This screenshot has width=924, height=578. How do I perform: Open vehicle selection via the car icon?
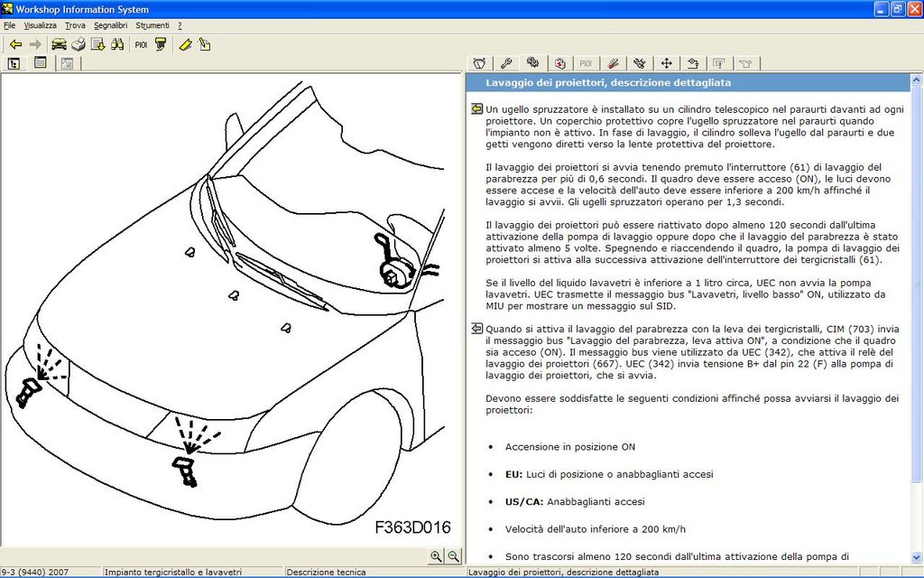(x=59, y=44)
